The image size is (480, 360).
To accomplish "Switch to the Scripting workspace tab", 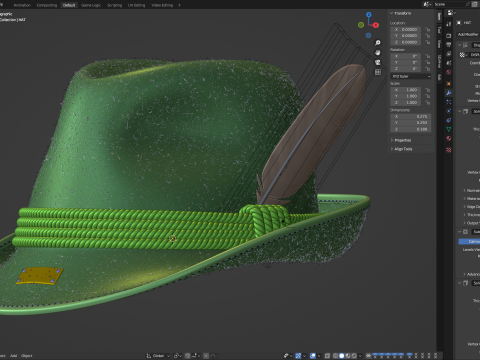I will point(114,5).
